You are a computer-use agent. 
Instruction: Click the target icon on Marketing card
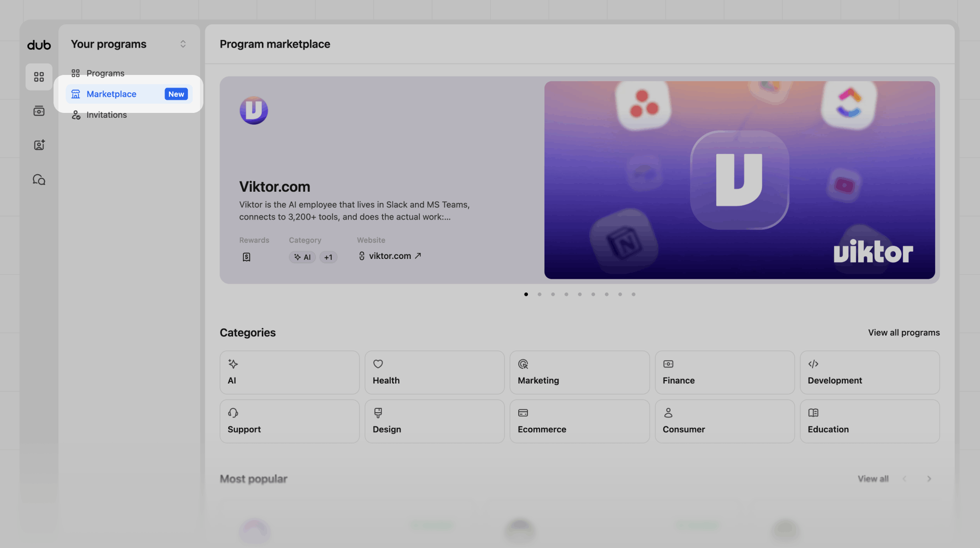[x=523, y=364]
